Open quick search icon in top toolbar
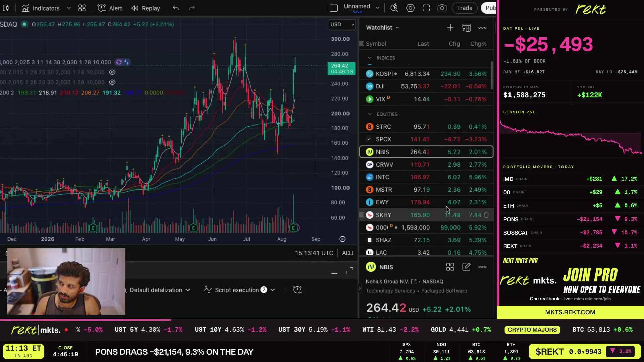 [x=394, y=8]
